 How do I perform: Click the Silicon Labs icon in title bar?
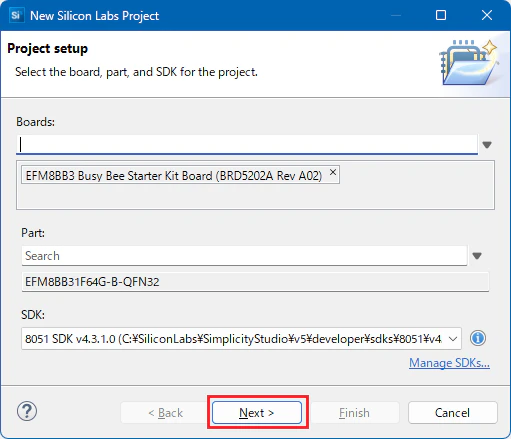click(16, 15)
